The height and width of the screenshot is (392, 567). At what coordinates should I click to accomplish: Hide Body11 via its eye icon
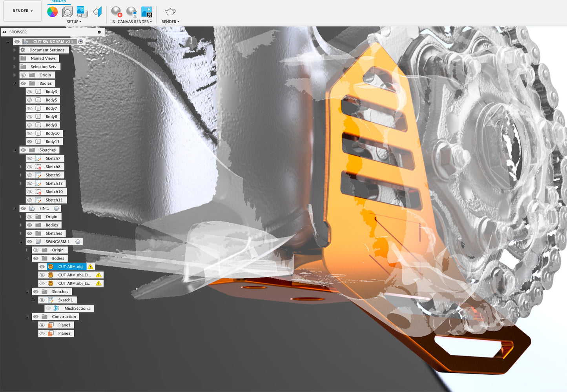(x=29, y=142)
